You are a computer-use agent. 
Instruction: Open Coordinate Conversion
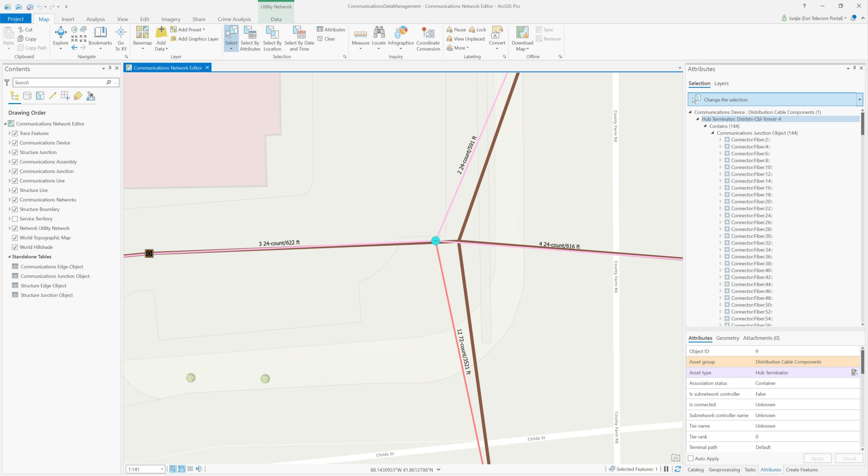pos(428,38)
